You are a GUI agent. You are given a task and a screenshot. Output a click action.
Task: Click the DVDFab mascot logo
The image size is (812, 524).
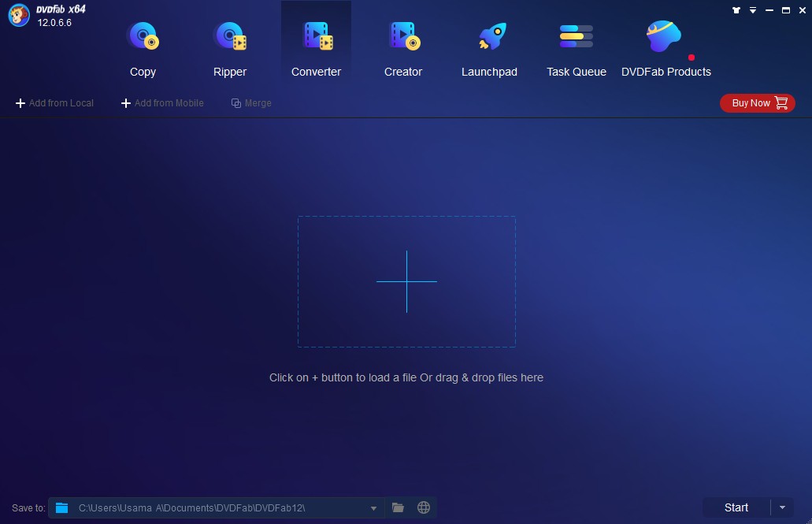coord(19,15)
